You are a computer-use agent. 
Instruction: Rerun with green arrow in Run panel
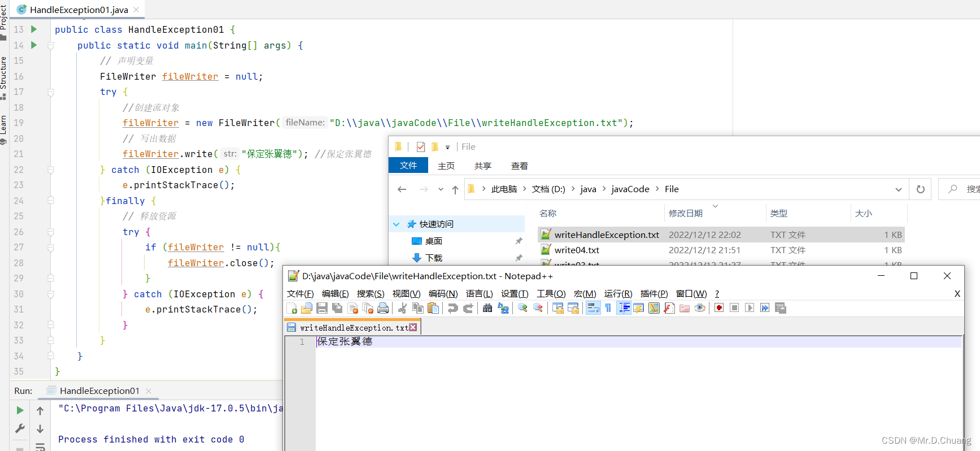click(x=20, y=410)
